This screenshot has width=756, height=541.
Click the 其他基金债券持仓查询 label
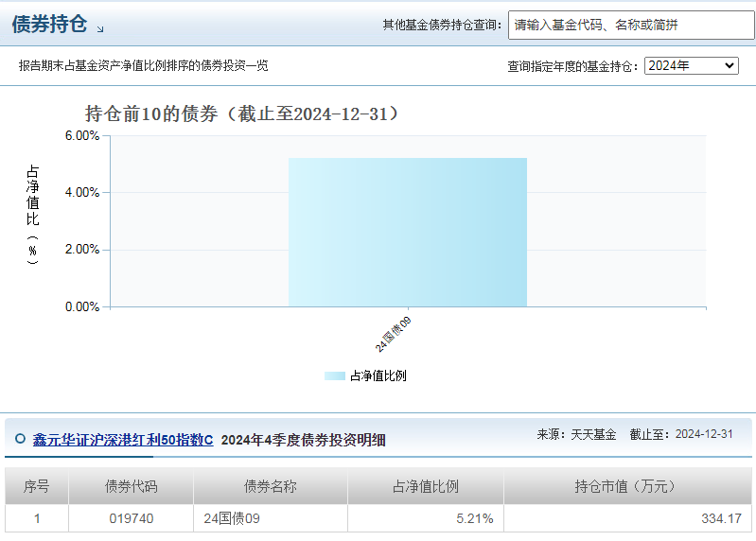pos(442,25)
